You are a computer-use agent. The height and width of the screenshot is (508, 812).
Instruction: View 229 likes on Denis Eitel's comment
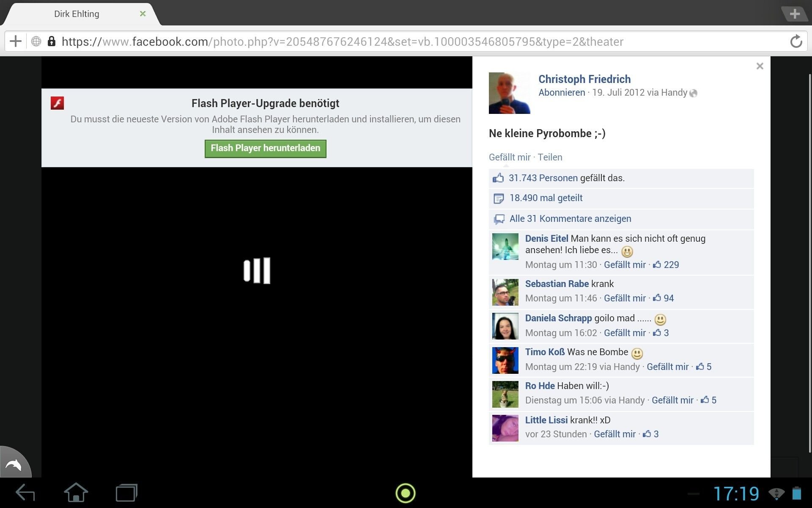click(x=666, y=265)
